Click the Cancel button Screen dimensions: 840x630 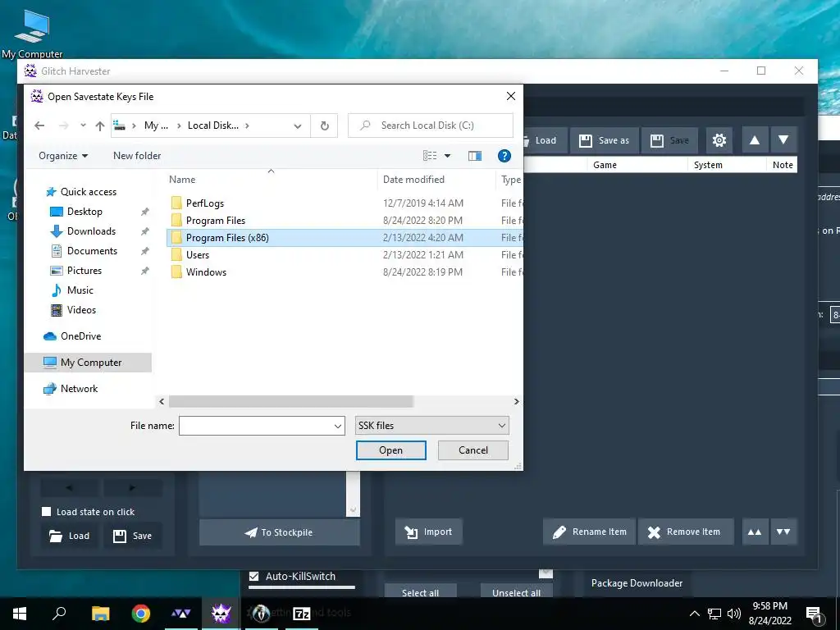[x=473, y=450]
